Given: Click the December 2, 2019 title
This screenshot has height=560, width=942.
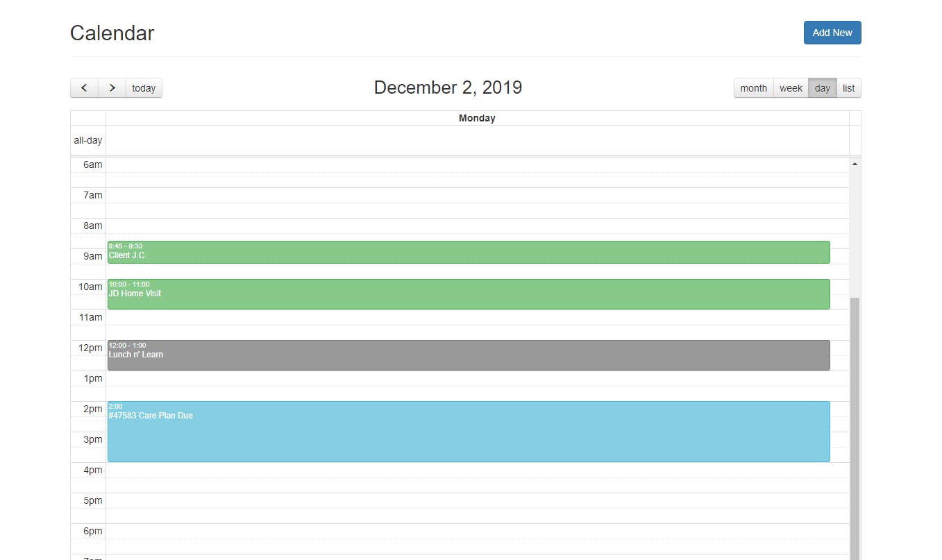Looking at the screenshot, I should [x=448, y=87].
